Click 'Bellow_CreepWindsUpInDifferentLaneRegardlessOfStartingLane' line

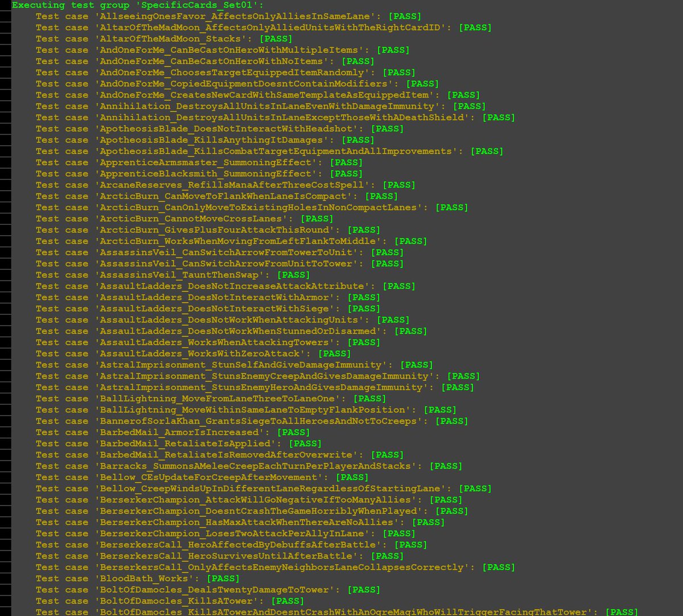pyautogui.click(x=264, y=488)
